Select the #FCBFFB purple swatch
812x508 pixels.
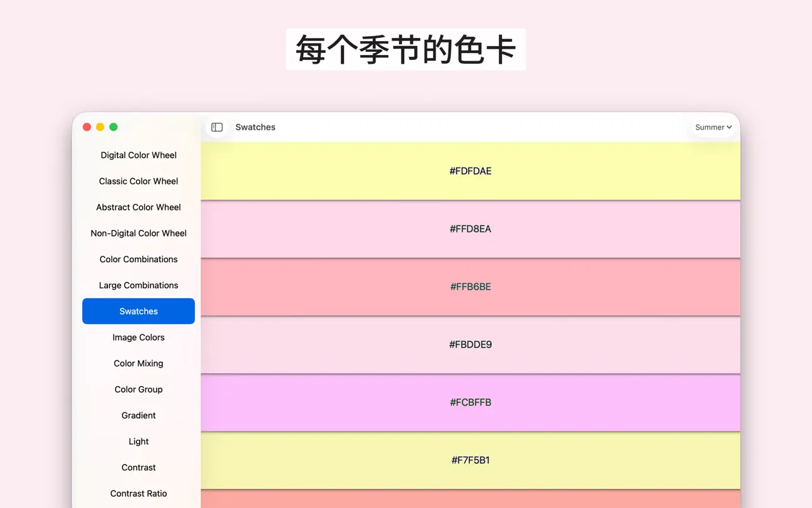click(470, 402)
